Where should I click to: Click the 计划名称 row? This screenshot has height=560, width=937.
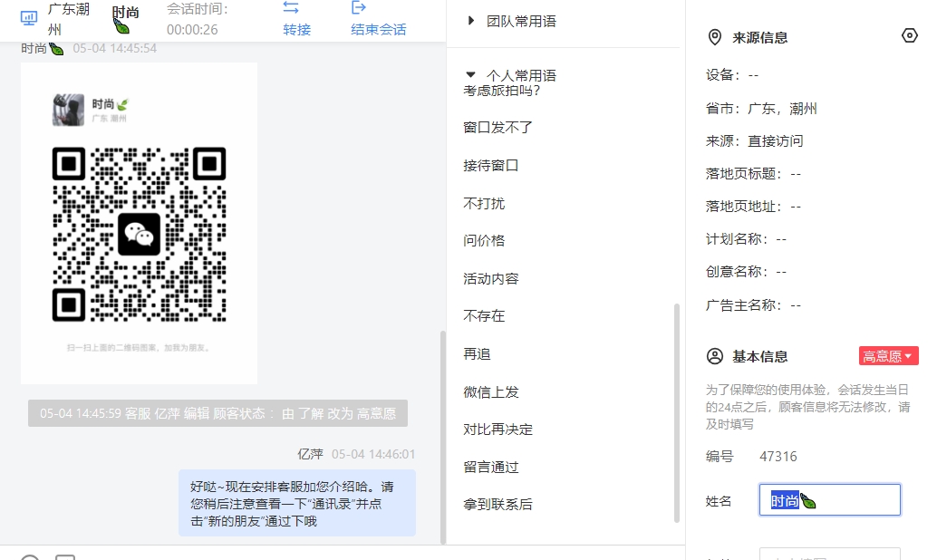point(746,239)
